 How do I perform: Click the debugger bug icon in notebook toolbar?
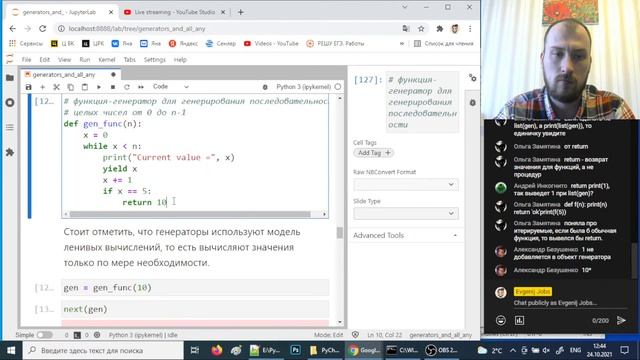tap(265, 87)
